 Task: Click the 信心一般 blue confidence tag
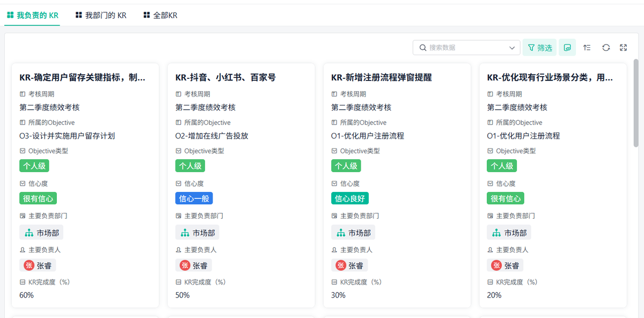(194, 198)
